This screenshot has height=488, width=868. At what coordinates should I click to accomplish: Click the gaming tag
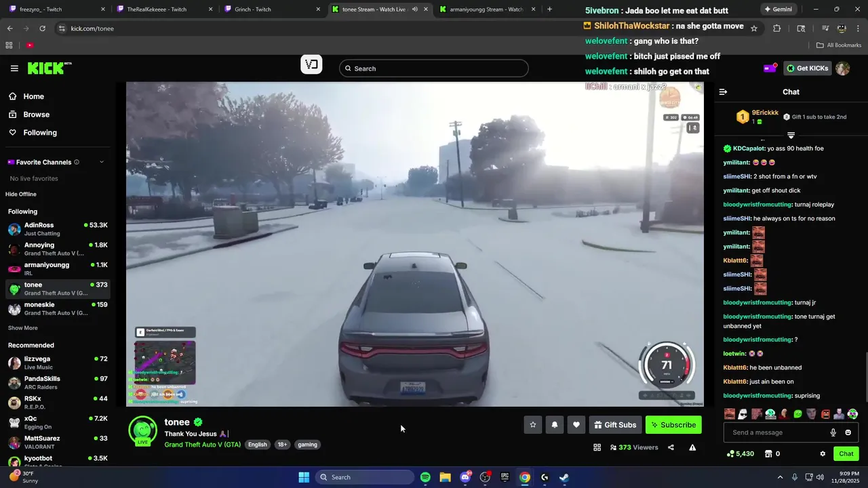pos(307,445)
